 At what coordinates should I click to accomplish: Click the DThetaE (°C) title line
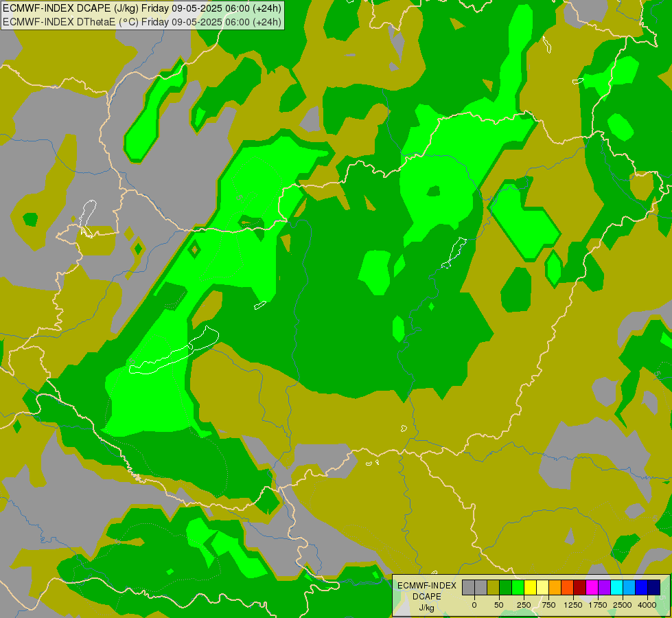(x=142, y=22)
